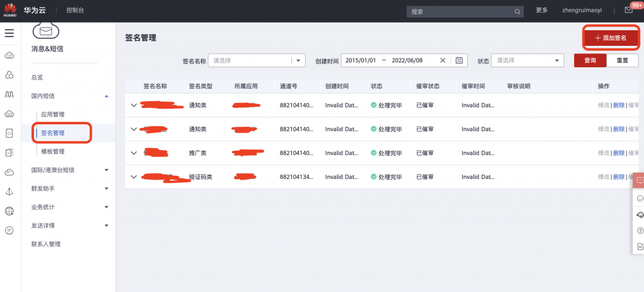Click 已催审 in the 验证码类 row

[425, 176]
